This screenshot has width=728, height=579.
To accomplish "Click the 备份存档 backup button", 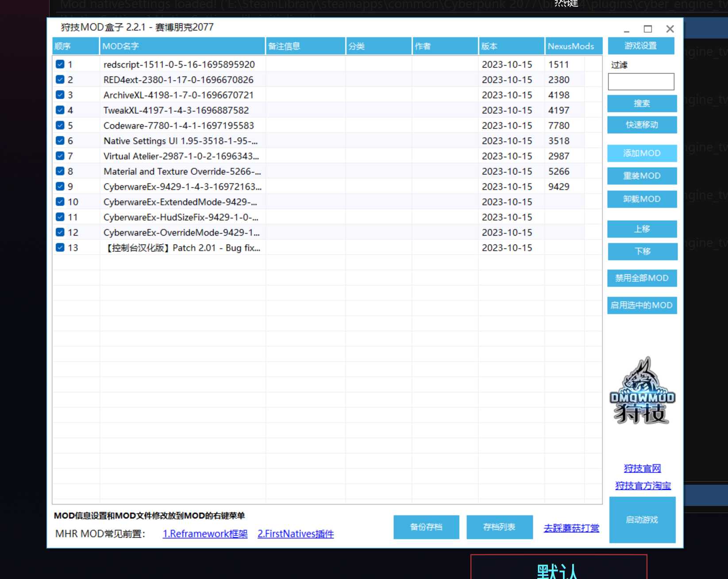I will (426, 527).
